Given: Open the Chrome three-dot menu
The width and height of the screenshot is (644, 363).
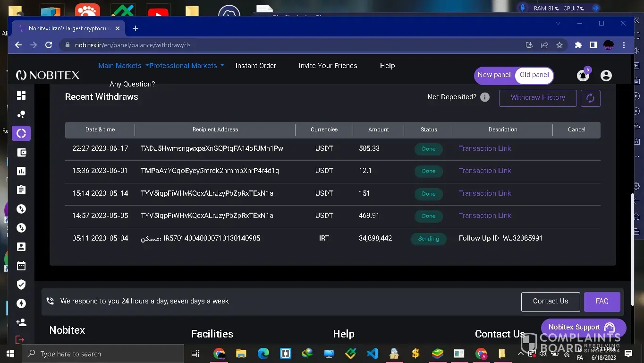Looking at the screenshot, I should [624, 45].
